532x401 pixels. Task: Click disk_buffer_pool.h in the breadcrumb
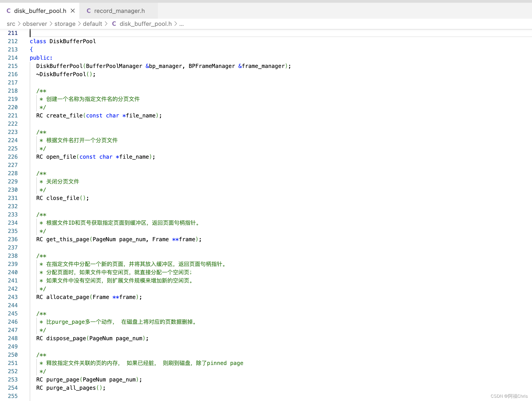146,24
